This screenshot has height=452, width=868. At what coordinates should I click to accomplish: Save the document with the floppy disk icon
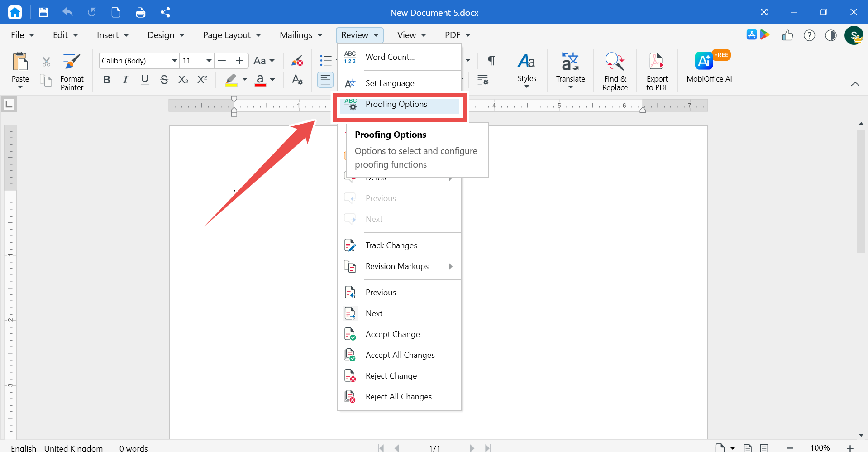[43, 12]
